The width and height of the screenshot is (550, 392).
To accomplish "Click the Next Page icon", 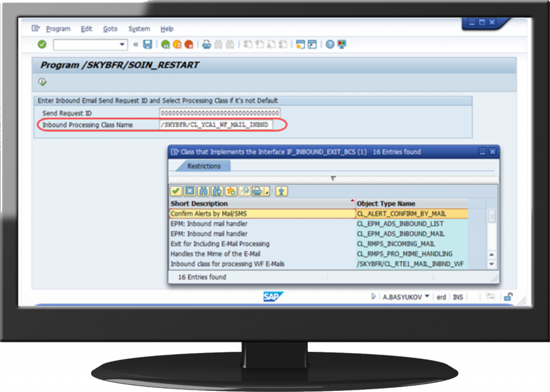I will pyautogui.click(x=271, y=45).
